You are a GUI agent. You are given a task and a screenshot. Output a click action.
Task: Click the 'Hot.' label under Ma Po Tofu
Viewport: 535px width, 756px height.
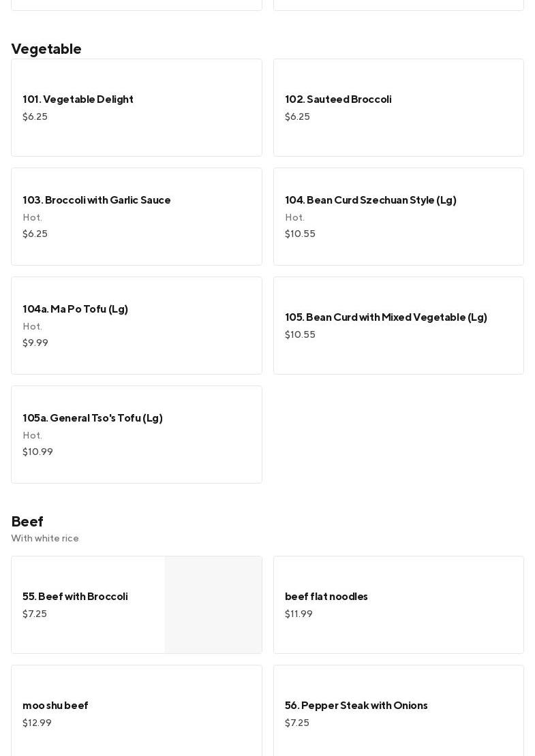pyautogui.click(x=32, y=327)
